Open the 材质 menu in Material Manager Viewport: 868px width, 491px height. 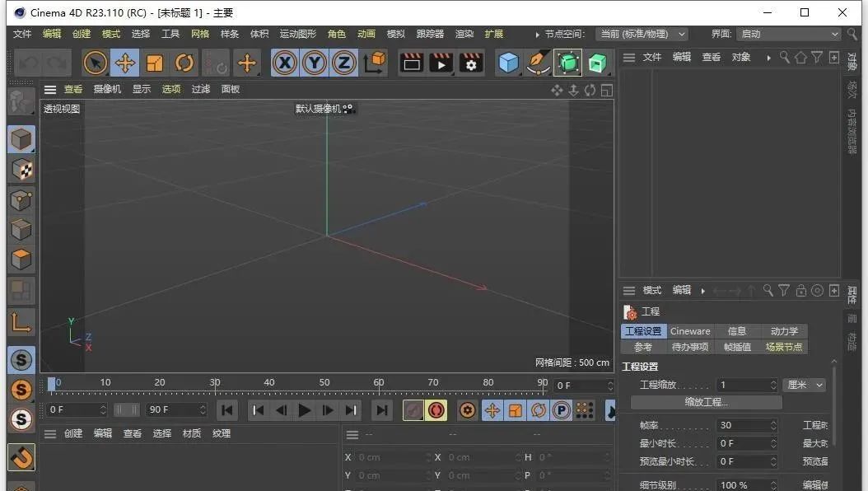coord(192,433)
